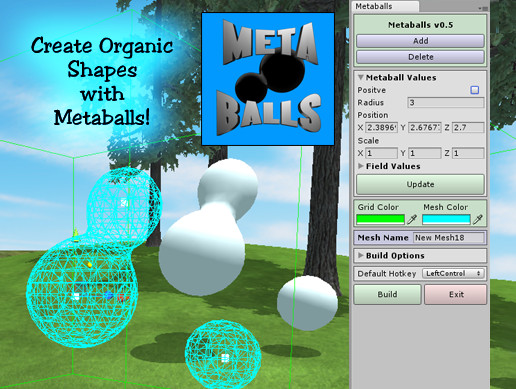This screenshot has width=516, height=389.
Task: Click the blue Z-axis gizmo handle
Action: coord(108,295)
